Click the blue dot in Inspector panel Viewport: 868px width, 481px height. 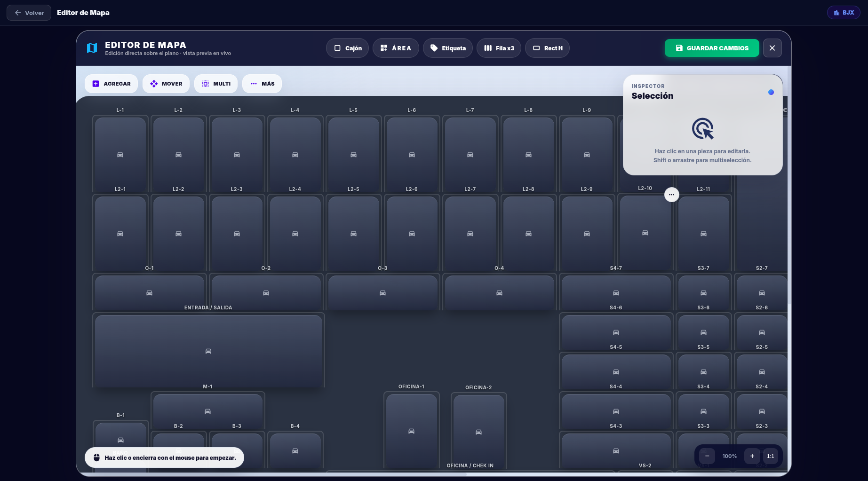771,92
